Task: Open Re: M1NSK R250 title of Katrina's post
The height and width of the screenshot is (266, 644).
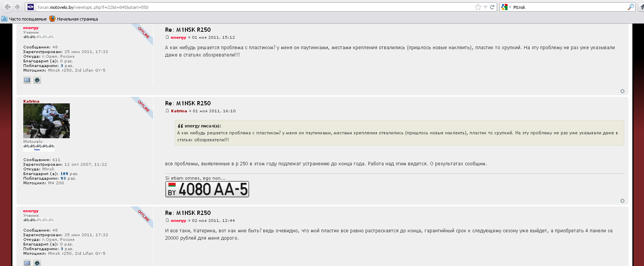Action: coord(188,103)
